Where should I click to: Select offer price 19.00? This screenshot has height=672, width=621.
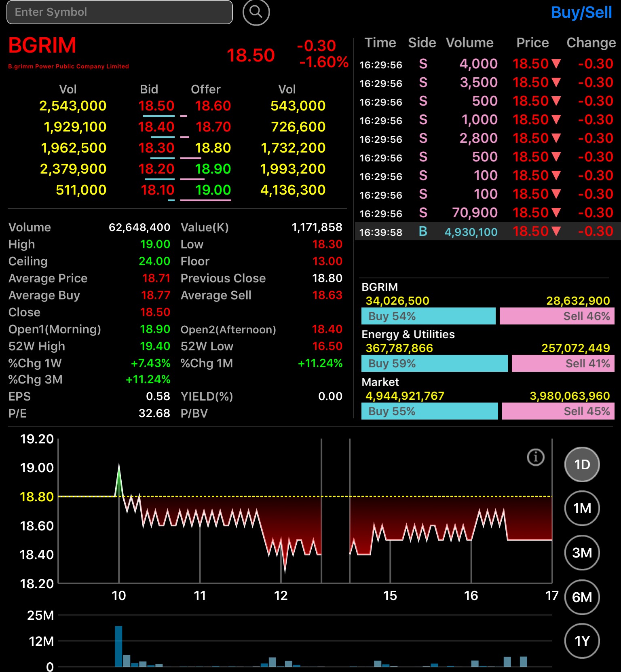coord(213,190)
